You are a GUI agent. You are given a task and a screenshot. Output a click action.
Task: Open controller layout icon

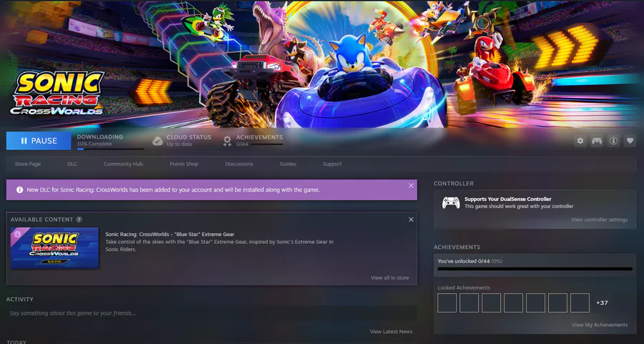pyautogui.click(x=597, y=141)
